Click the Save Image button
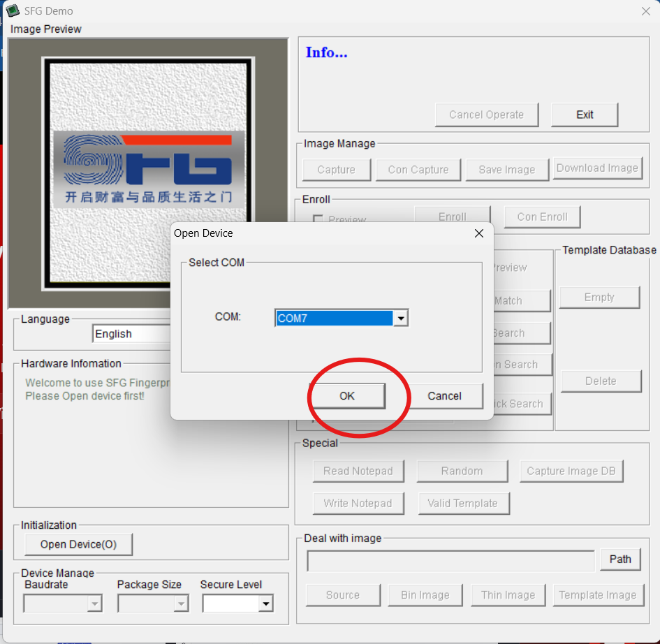 coord(507,170)
